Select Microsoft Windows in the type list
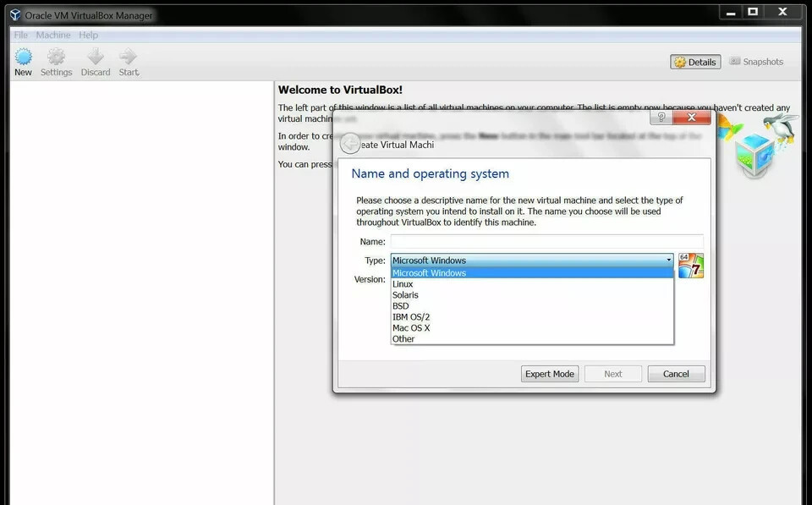This screenshot has height=505, width=812. coord(532,273)
